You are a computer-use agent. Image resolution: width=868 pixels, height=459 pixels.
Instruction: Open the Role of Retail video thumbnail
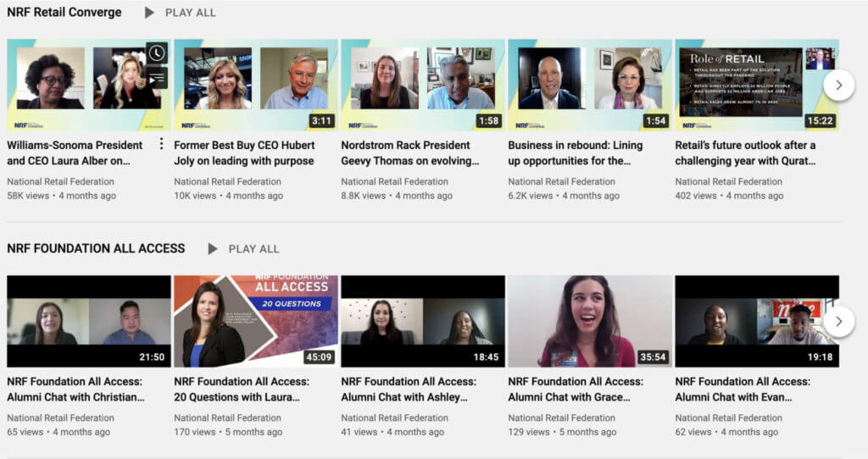point(757,85)
